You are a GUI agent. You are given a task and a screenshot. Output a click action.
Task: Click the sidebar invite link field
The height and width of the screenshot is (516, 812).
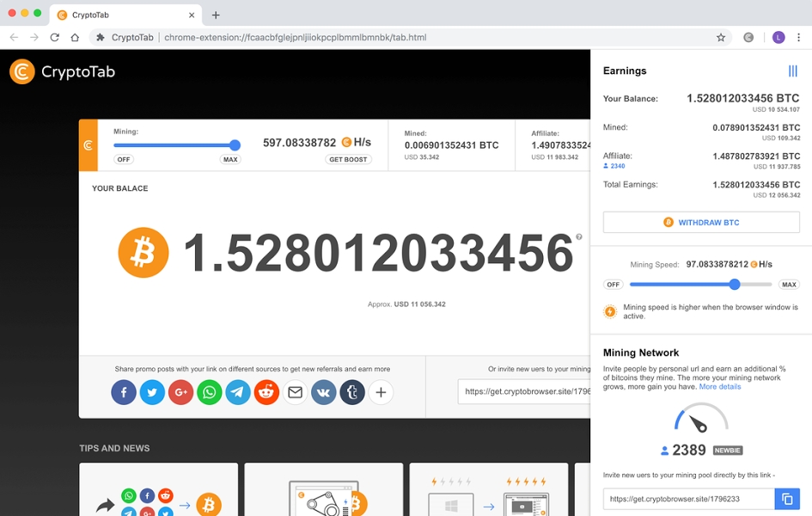coord(689,499)
